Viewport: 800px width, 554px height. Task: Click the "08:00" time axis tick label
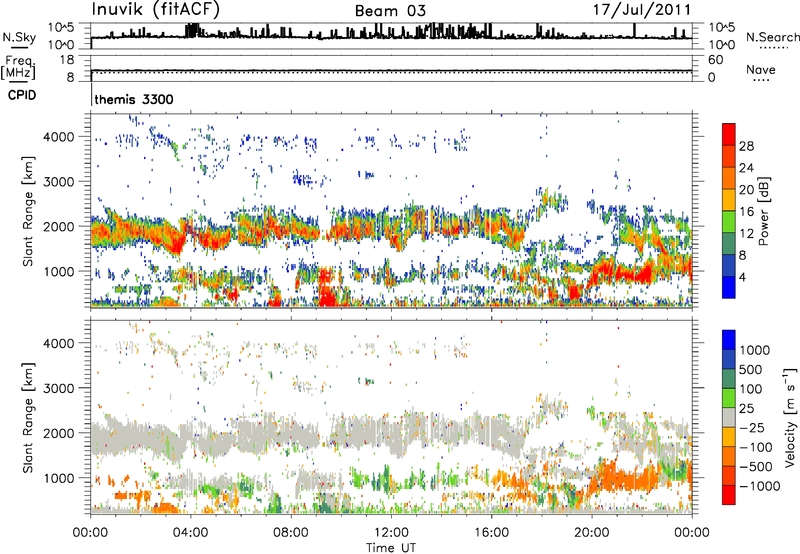[x=291, y=533]
